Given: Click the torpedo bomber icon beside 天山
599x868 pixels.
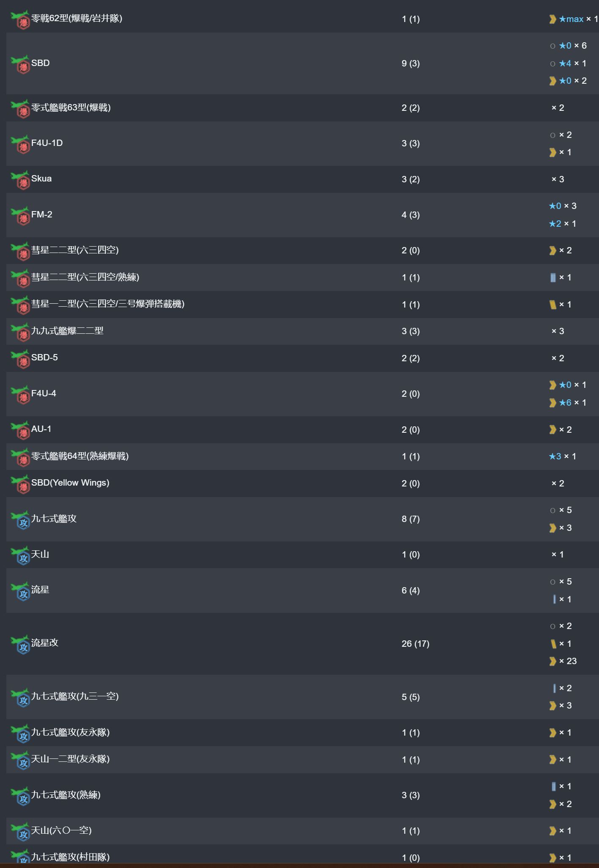Looking at the screenshot, I should (20, 555).
